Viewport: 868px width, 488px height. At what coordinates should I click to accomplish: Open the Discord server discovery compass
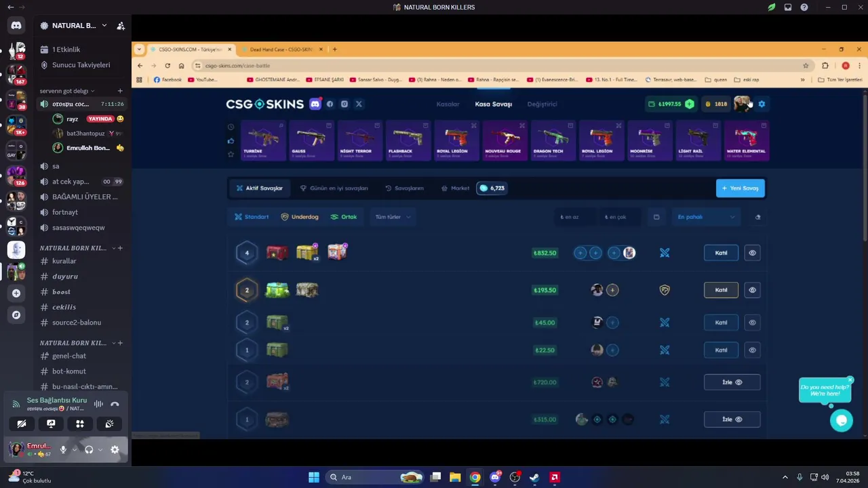tap(16, 314)
